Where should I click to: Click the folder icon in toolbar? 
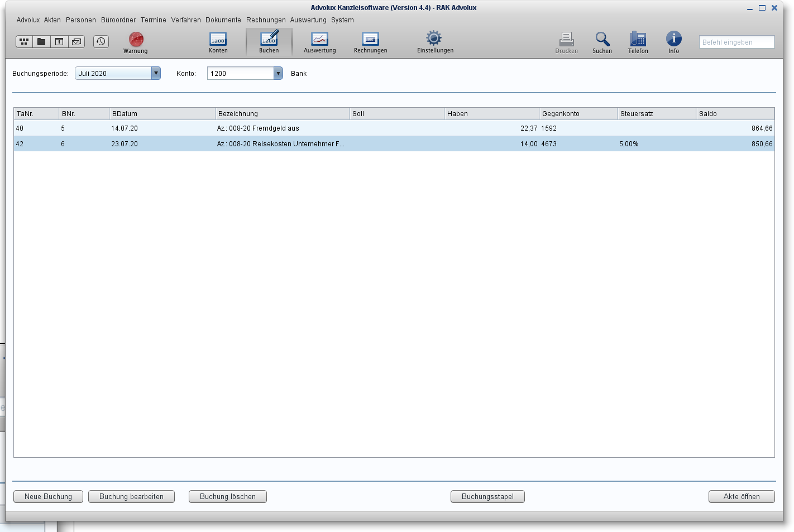pos(41,42)
